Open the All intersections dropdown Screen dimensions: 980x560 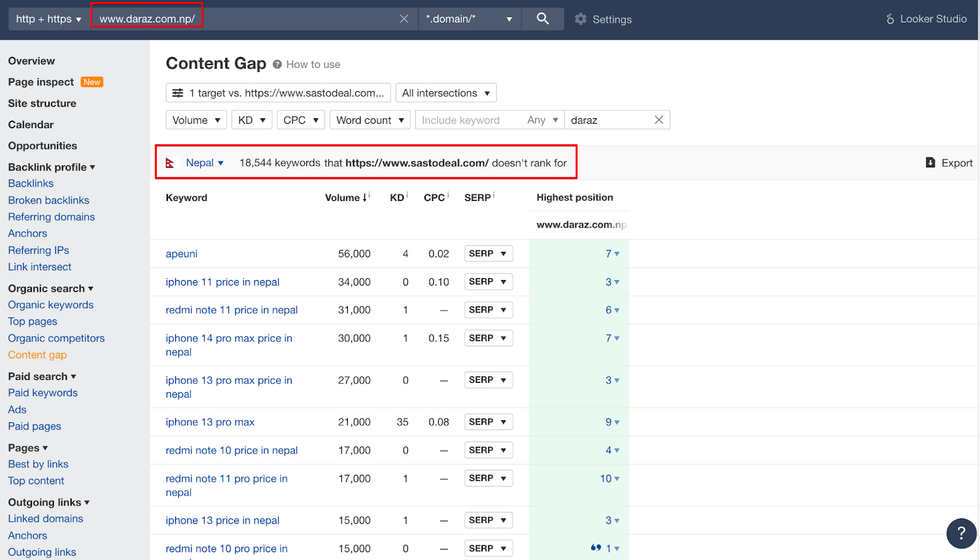click(446, 93)
